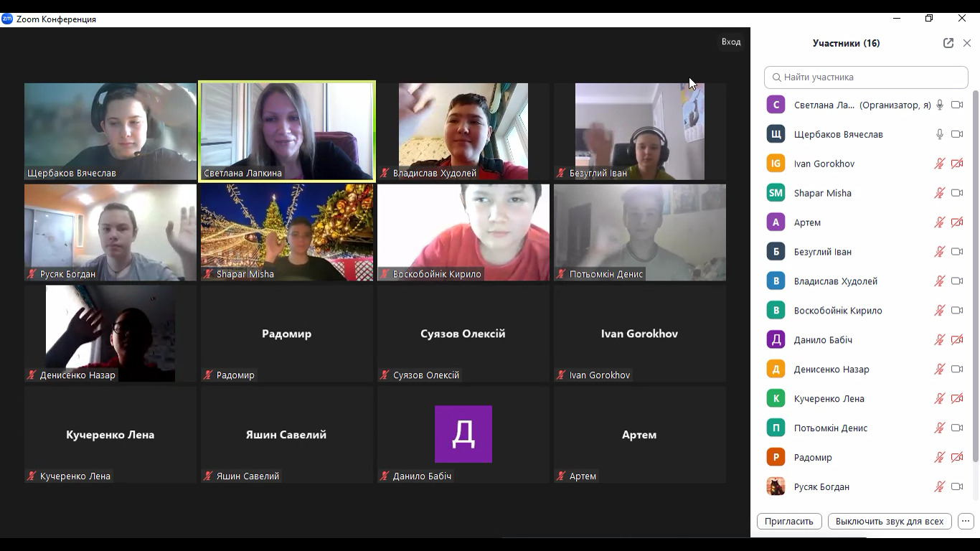The image size is (980, 551).
Task: Click Выключить звук для всех button
Action: tap(889, 522)
